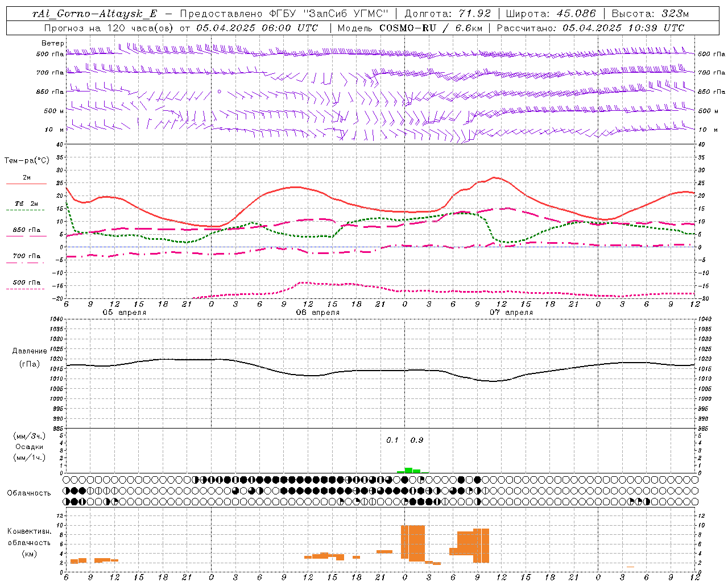728x582 pixels.
Task: Click the computed time Рассчитано: 05.04.2025 10:39 UTC
Action: point(590,28)
